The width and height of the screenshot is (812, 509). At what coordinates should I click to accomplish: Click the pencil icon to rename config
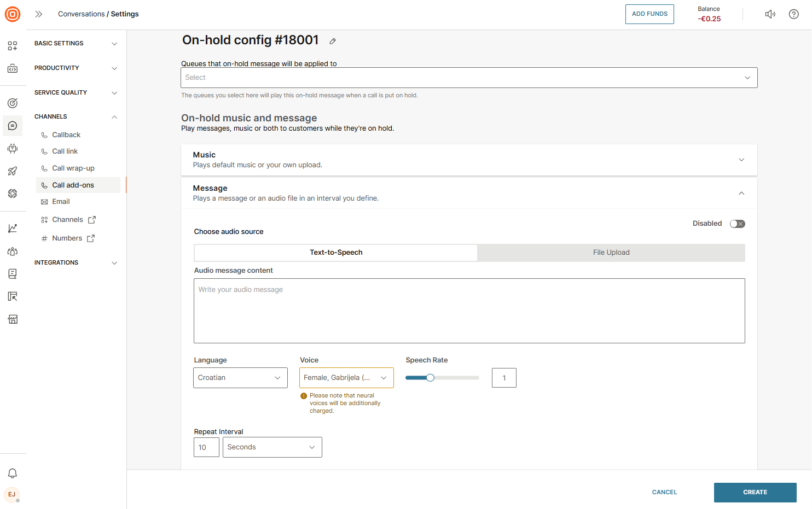pos(333,41)
